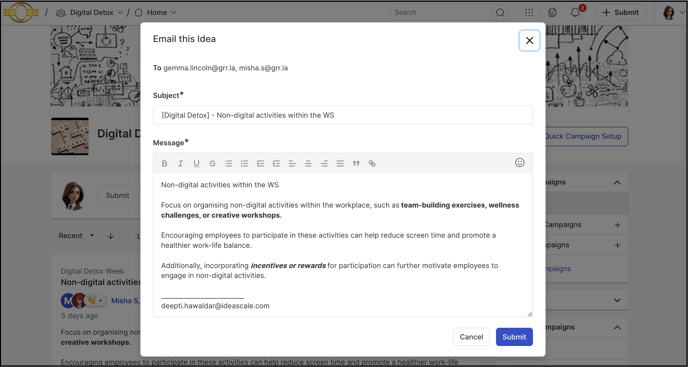
Task: Open the Digital Detox community dropdown
Action: [90, 13]
